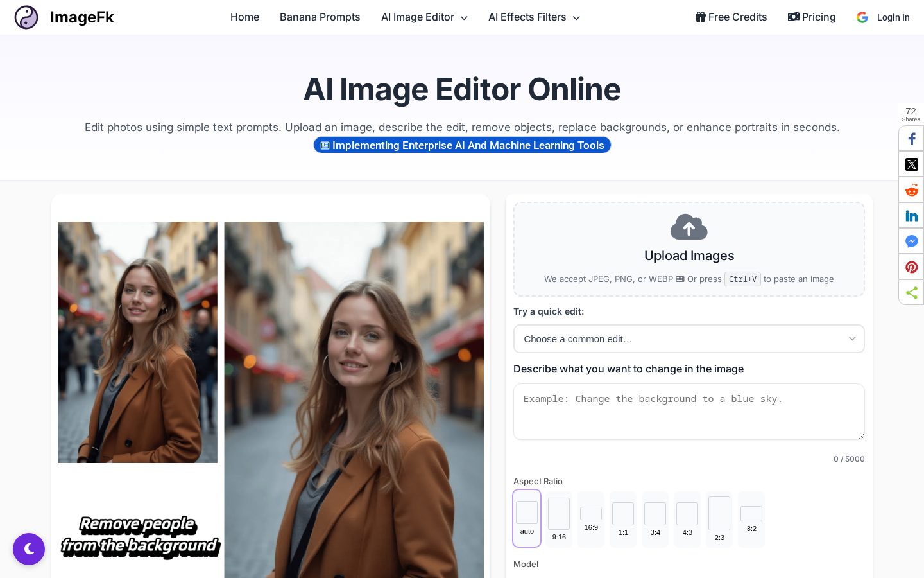
Task: Select the 3:4 aspect ratio
Action: tap(655, 520)
